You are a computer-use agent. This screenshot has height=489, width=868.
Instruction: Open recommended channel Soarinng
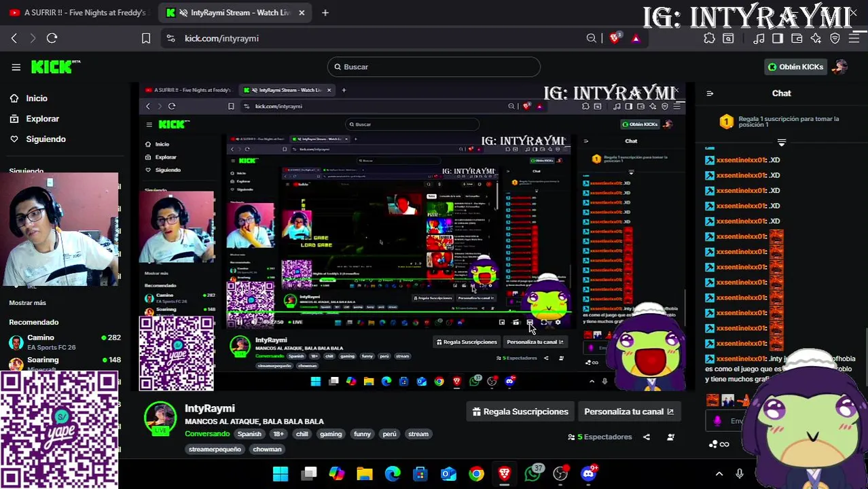[65, 363]
